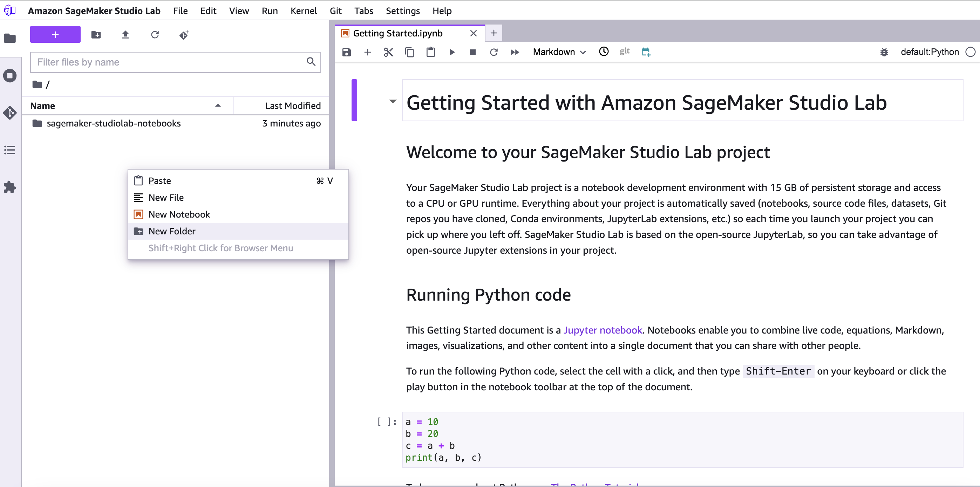Open the Git sidebar panel
980x487 pixels.
10,113
